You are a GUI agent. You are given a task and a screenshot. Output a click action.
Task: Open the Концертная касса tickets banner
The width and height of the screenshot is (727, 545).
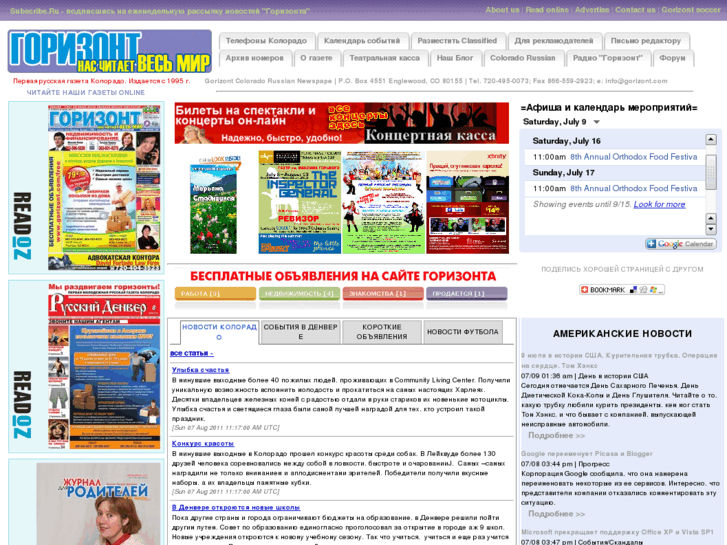click(x=342, y=123)
